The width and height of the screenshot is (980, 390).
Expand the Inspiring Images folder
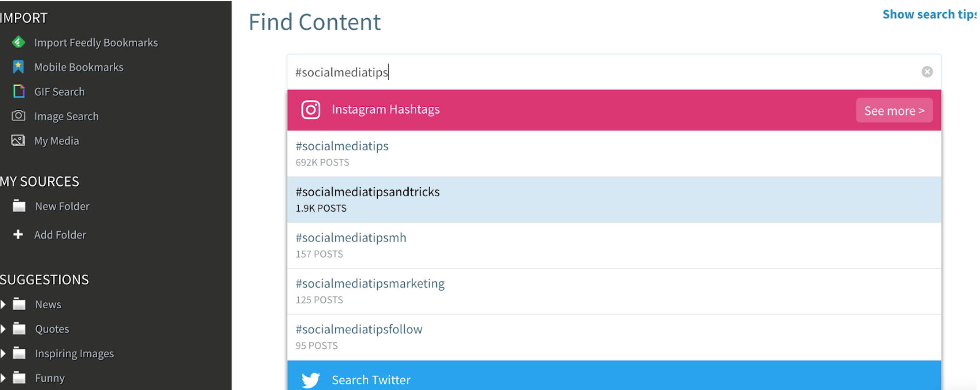(x=3, y=353)
